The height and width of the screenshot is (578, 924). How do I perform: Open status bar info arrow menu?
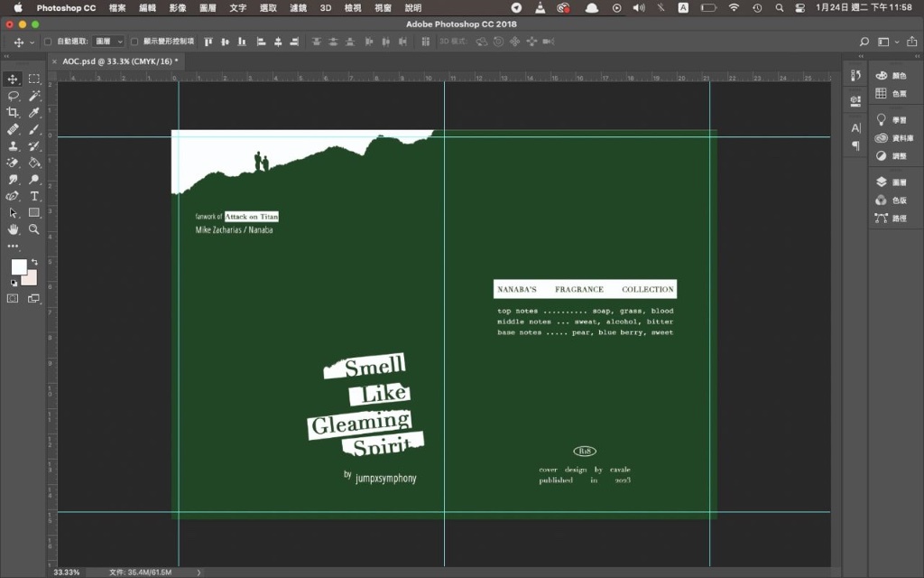point(199,572)
